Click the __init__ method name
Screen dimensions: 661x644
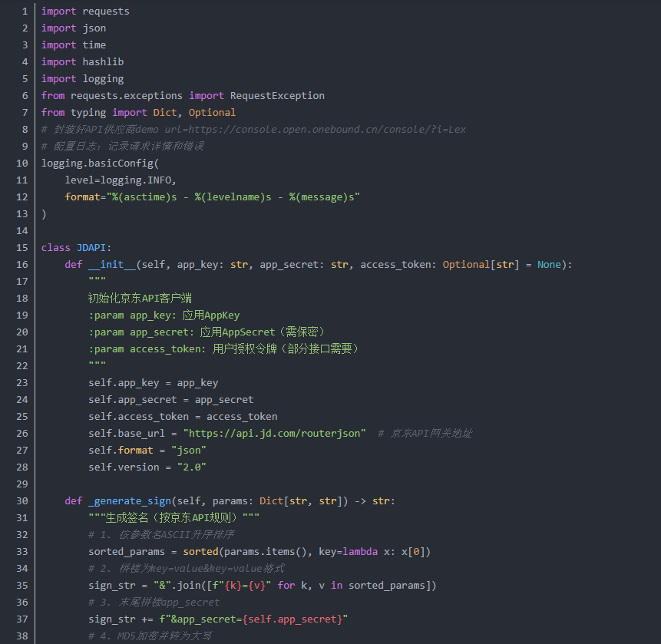tap(111, 264)
